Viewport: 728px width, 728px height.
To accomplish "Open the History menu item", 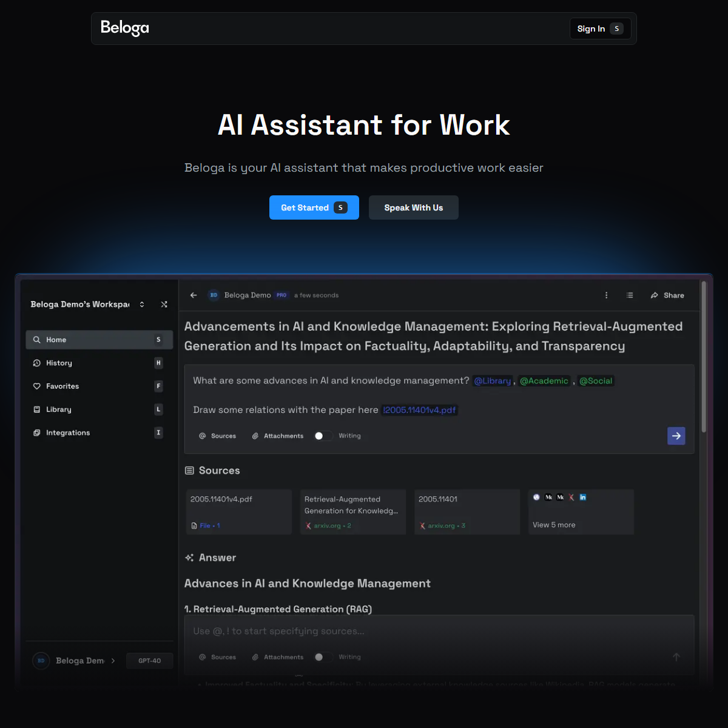I will click(x=99, y=363).
